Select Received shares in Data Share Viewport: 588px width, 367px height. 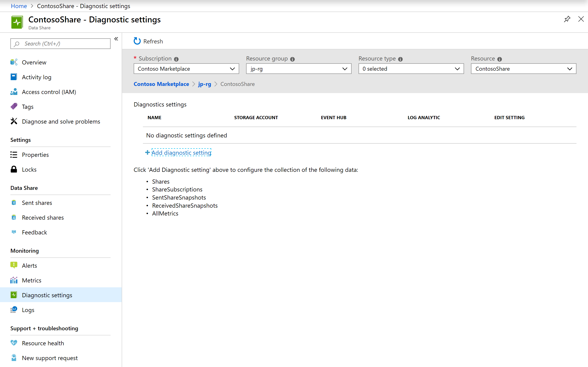43,217
